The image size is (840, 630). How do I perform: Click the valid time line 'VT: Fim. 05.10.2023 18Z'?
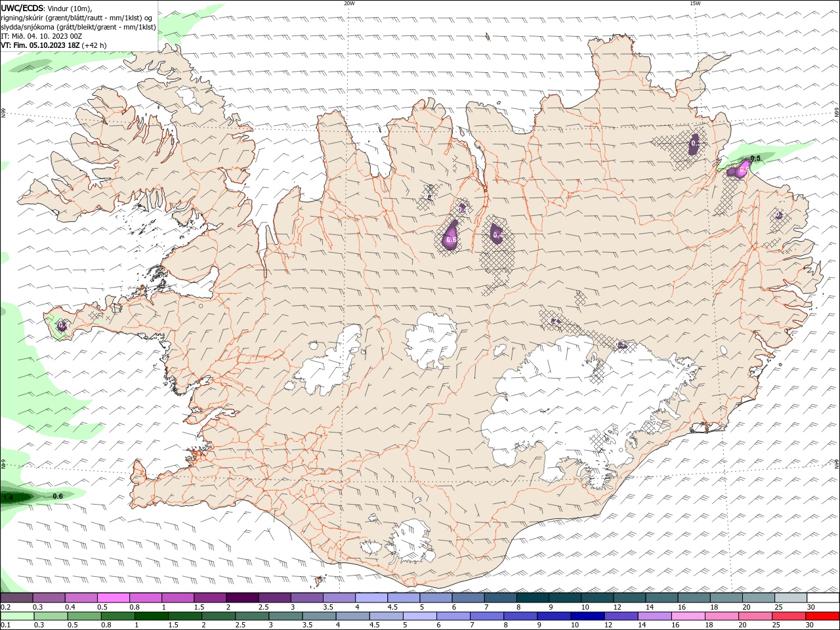(40, 45)
